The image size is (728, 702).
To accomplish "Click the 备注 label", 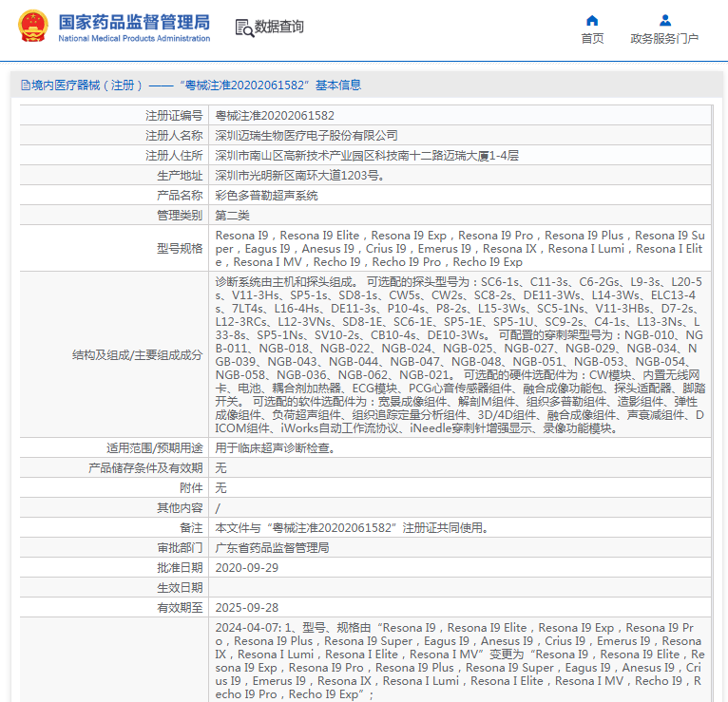I will click(191, 528).
